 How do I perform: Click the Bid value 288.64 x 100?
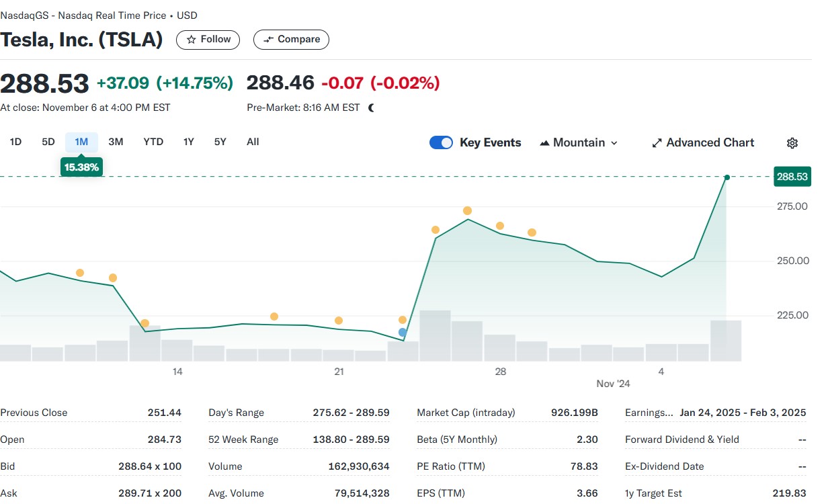tap(150, 466)
